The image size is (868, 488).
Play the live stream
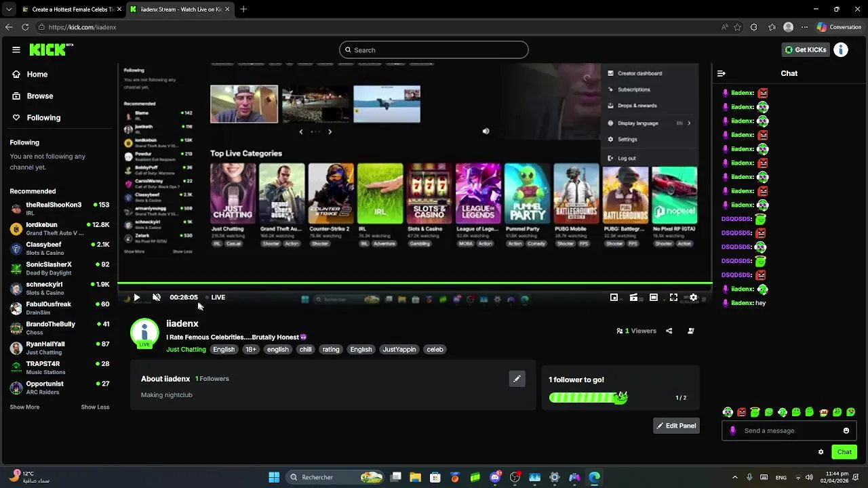[137, 297]
